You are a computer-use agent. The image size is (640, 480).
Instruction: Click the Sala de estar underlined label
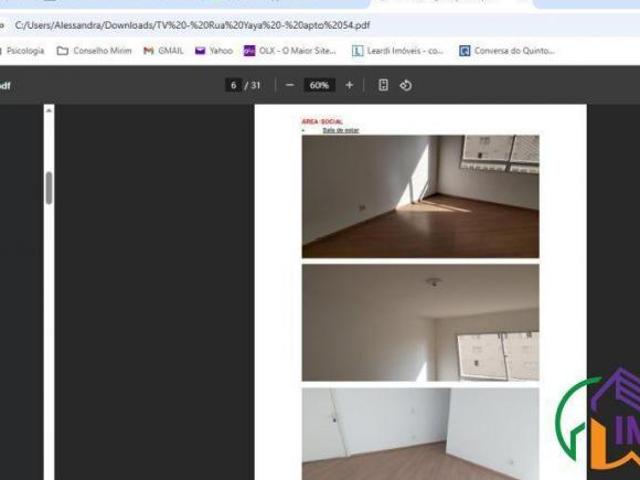341,131
